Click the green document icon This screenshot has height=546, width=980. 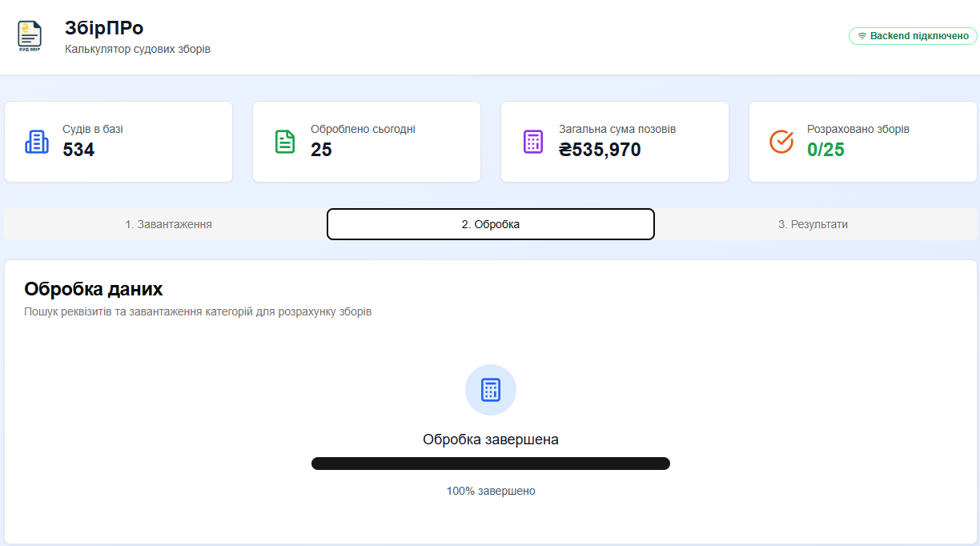pyautogui.click(x=285, y=142)
